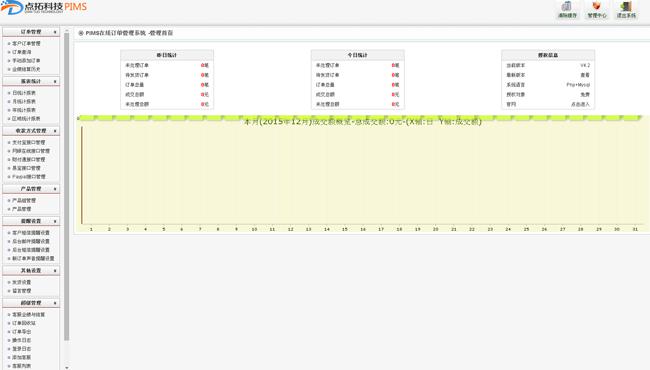Screen dimensions: 650x370
Task: Click the sidebar scrollbar down arrow
Action: coord(67,367)
